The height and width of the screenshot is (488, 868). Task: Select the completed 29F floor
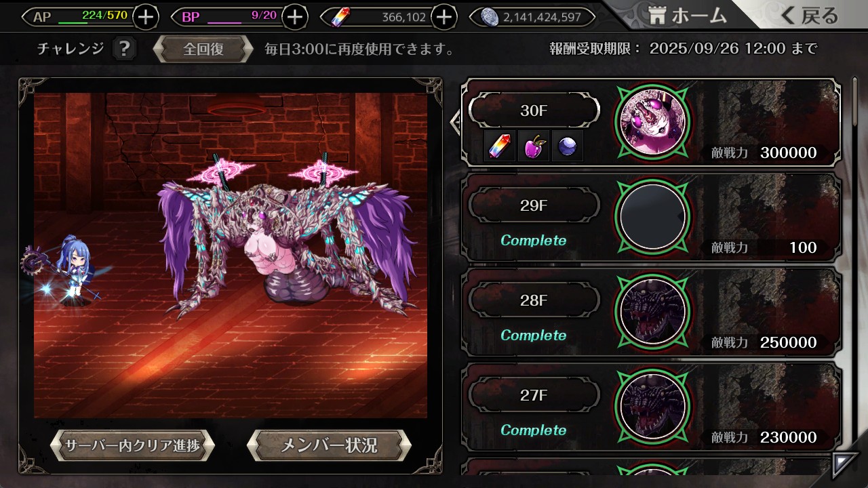tap(651, 217)
